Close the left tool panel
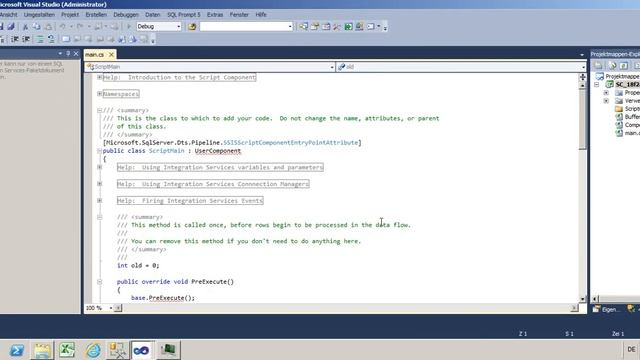Viewport: 640px width, 360px height. tap(76, 53)
